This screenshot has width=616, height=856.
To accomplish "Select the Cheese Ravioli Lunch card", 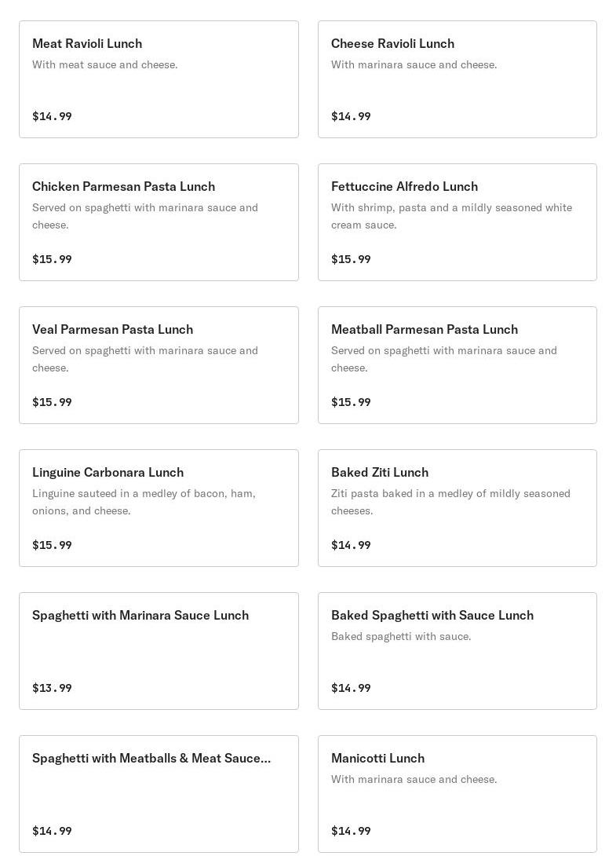I will coord(457,79).
